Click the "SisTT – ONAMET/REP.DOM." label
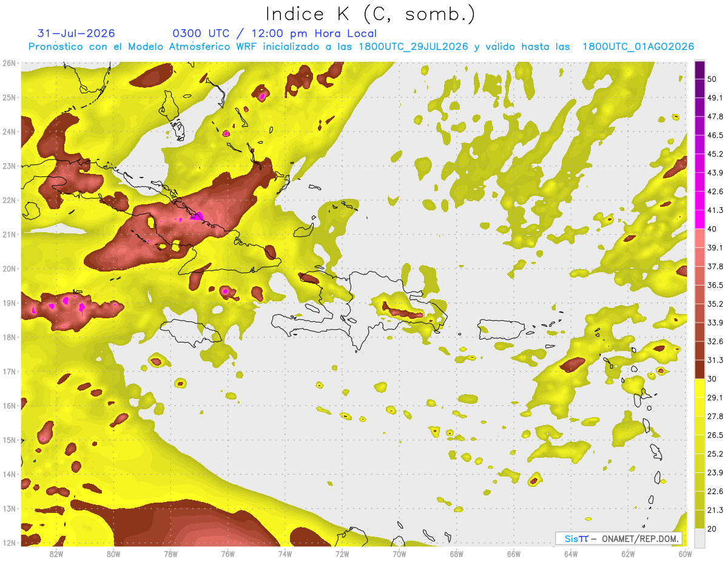The image size is (728, 562). pos(618,538)
